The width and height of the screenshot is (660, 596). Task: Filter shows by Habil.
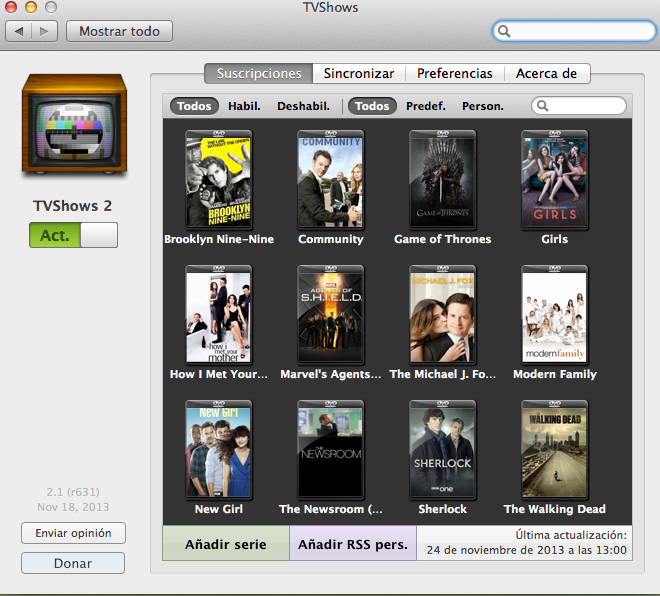(x=244, y=106)
